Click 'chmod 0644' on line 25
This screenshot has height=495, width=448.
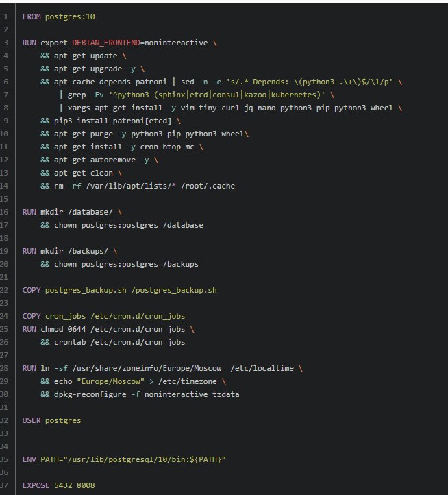63,329
